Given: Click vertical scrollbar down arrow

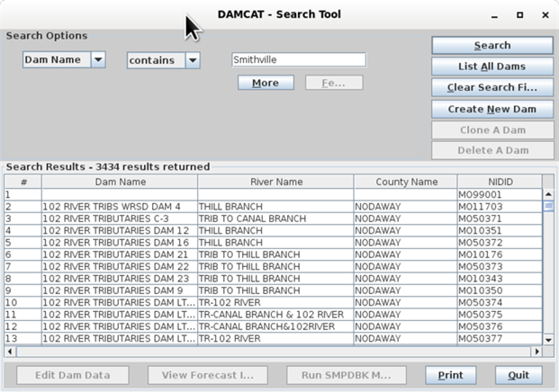Looking at the screenshot, I should click(x=548, y=340).
